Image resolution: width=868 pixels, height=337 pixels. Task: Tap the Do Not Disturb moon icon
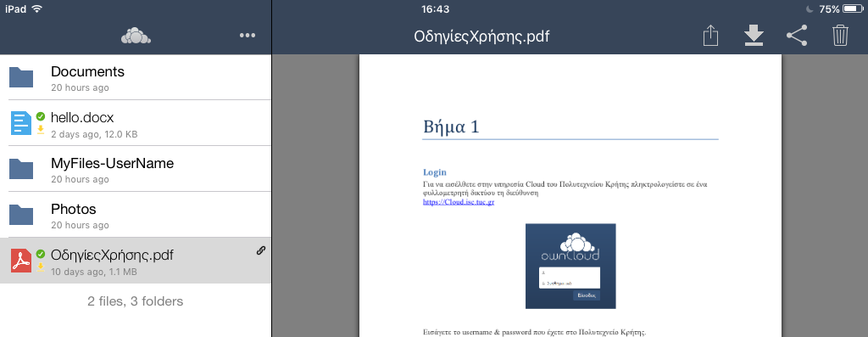(810, 8)
